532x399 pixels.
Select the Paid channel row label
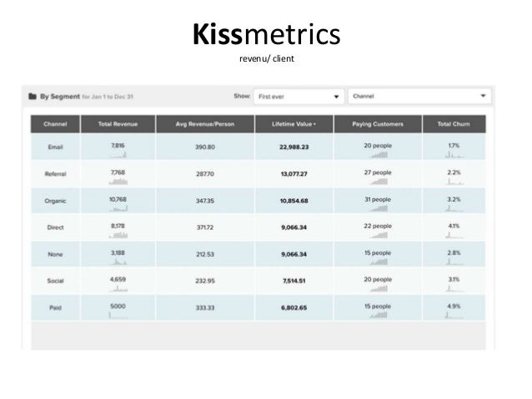pyautogui.click(x=55, y=308)
